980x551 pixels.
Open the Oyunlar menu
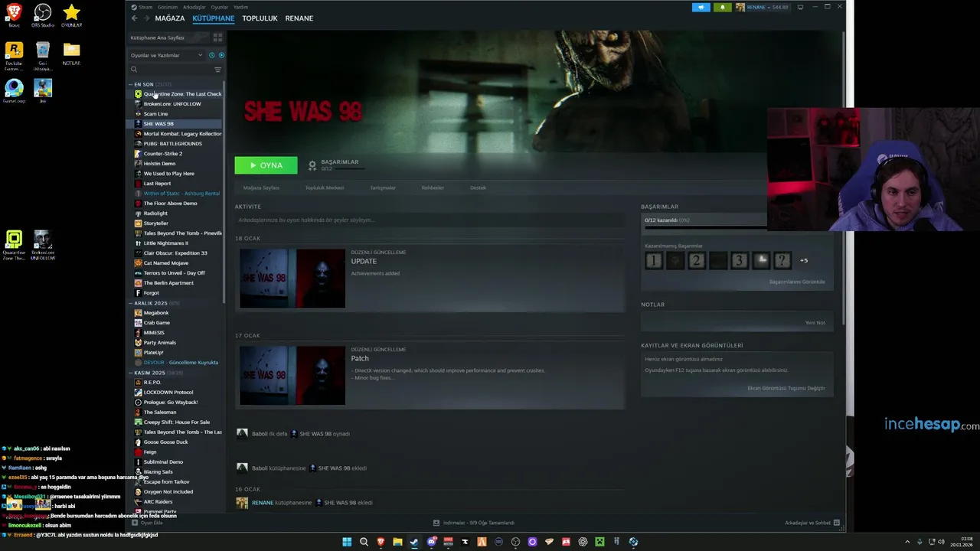pyautogui.click(x=219, y=7)
